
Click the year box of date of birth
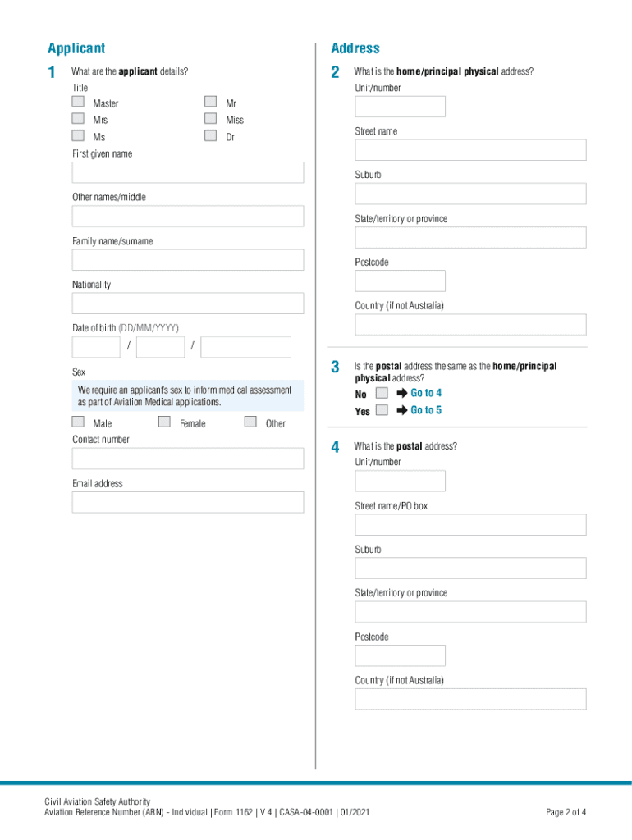point(245,347)
